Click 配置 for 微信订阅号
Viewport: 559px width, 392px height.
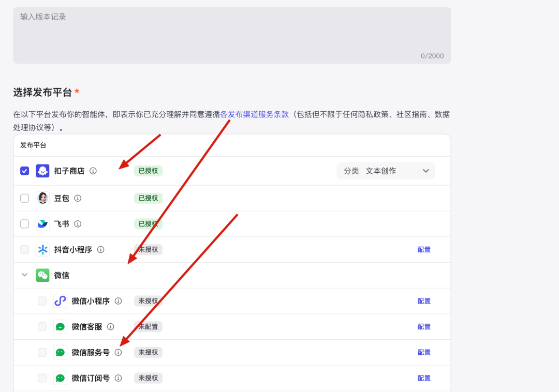click(424, 378)
